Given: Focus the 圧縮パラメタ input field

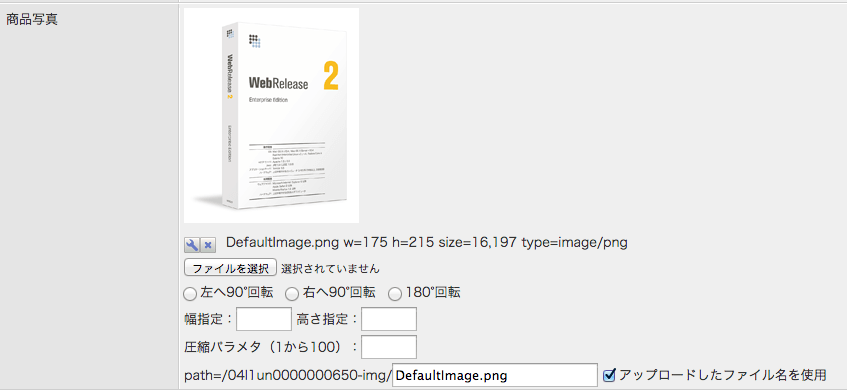Looking at the screenshot, I should point(389,347).
